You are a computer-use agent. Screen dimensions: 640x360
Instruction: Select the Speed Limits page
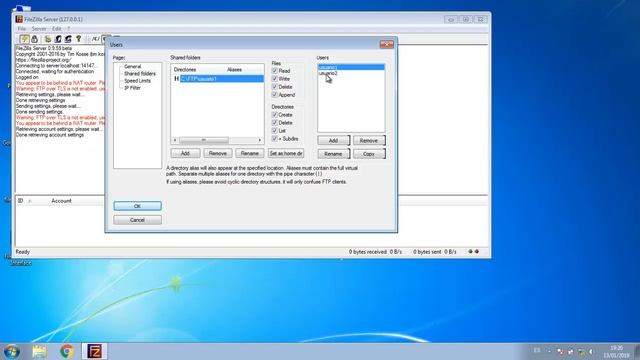[x=137, y=81]
